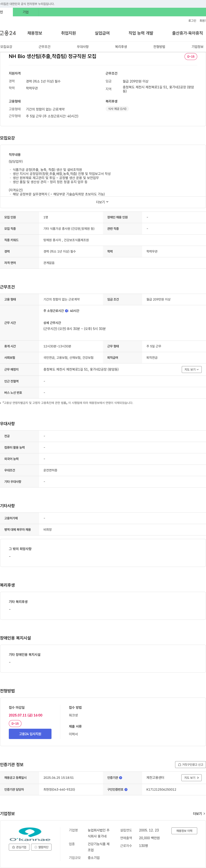Click '워크넷' under 접수 방법
Image resolution: width=206 pixels, height=868 pixels.
click(73, 715)
